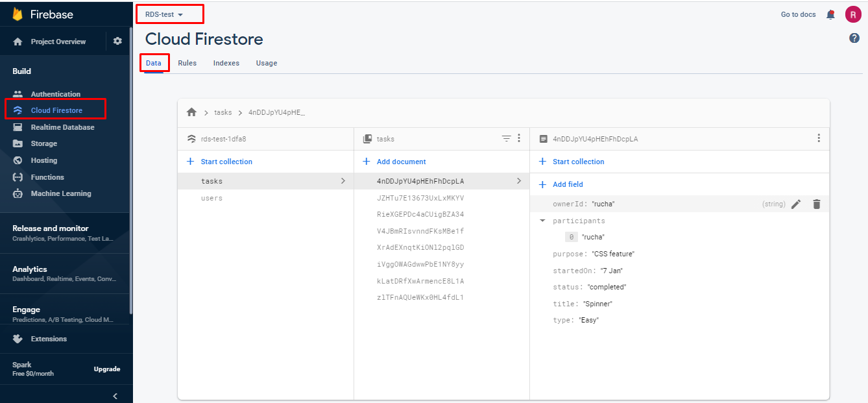868x403 pixels.
Task: Open tasks collection more options menu
Action: pos(518,138)
